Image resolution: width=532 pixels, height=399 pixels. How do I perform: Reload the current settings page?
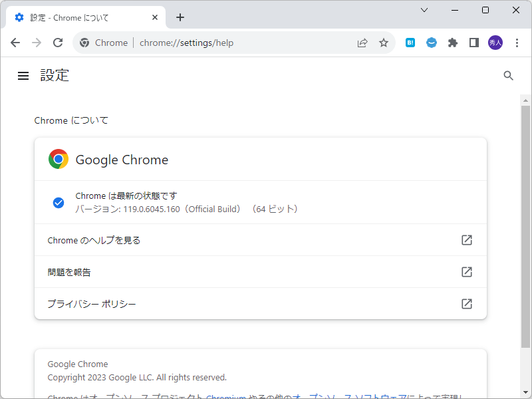click(58, 42)
